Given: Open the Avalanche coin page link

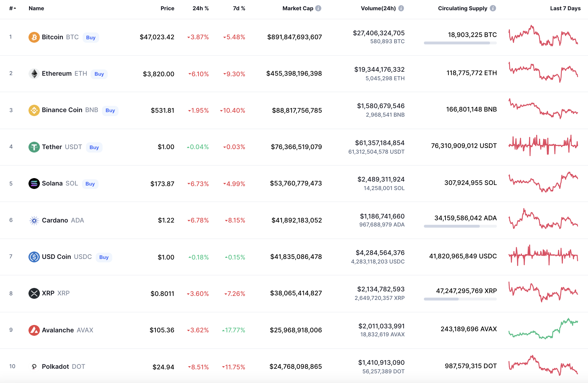Looking at the screenshot, I should pyautogui.click(x=58, y=330).
